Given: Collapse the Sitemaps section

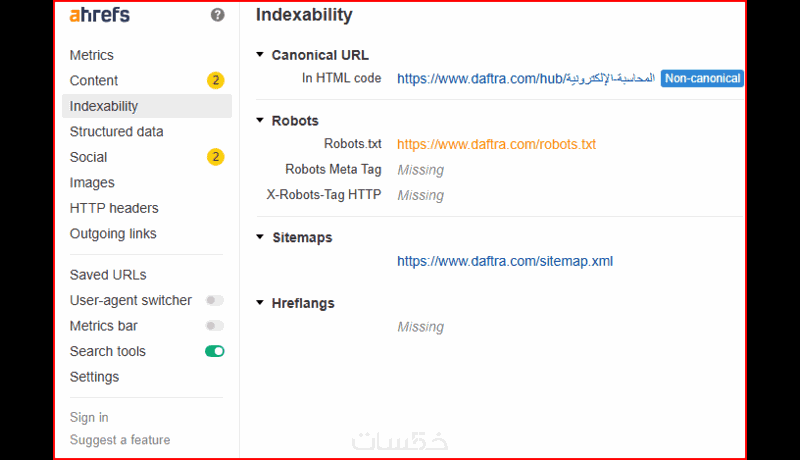Looking at the screenshot, I should (260, 237).
